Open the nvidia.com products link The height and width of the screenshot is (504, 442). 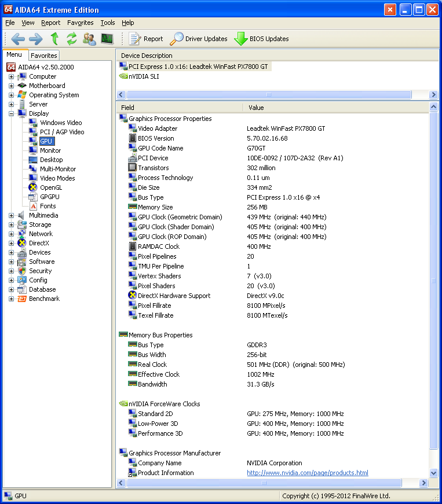coord(308,473)
